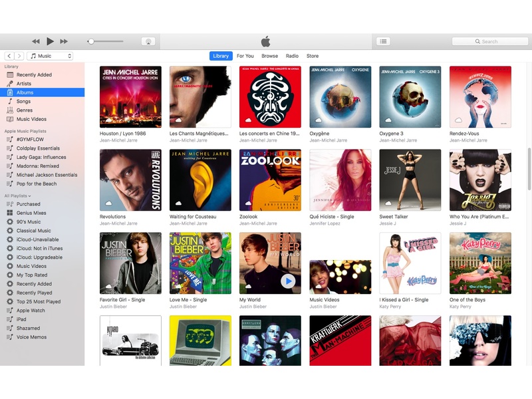Open Genius Mixes
This screenshot has height=399, width=532.
pyautogui.click(x=42, y=213)
